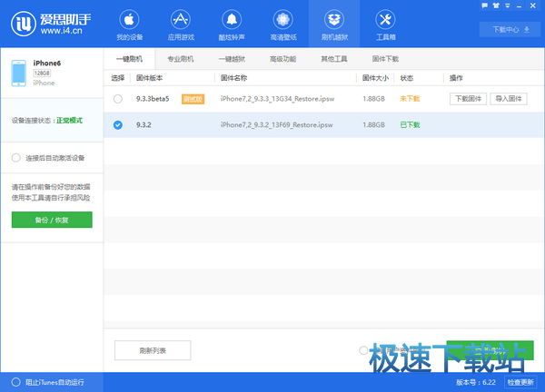Open Toolbox (工具箱) wrench icon
This screenshot has height=392, width=545.
click(385, 19)
